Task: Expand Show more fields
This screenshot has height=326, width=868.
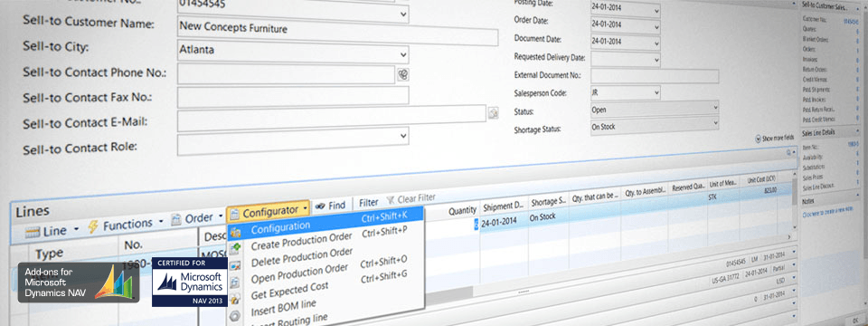Action: tap(775, 138)
